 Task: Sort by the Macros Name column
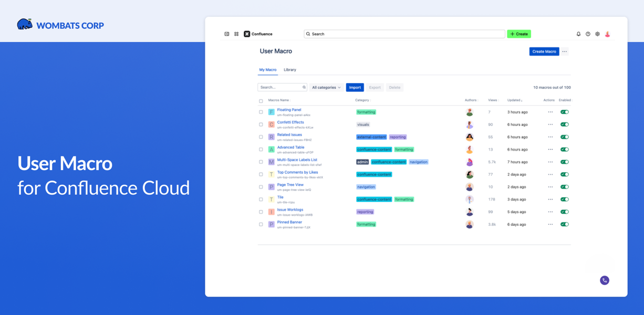click(279, 100)
